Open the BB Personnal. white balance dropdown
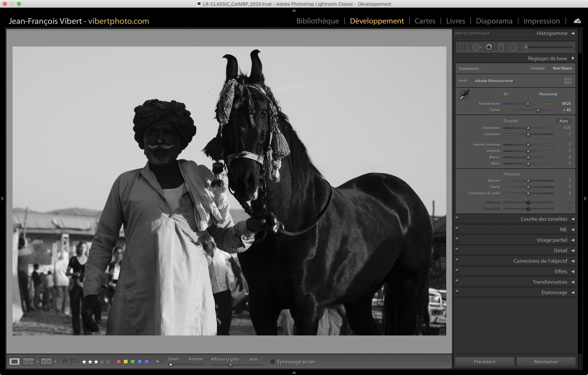This screenshot has width=588, height=375. coord(551,94)
